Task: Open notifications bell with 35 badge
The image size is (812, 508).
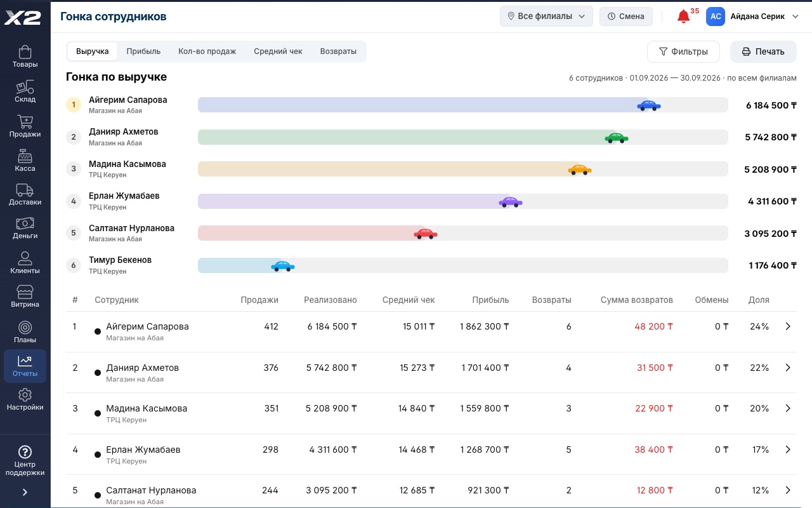Action: click(x=684, y=17)
